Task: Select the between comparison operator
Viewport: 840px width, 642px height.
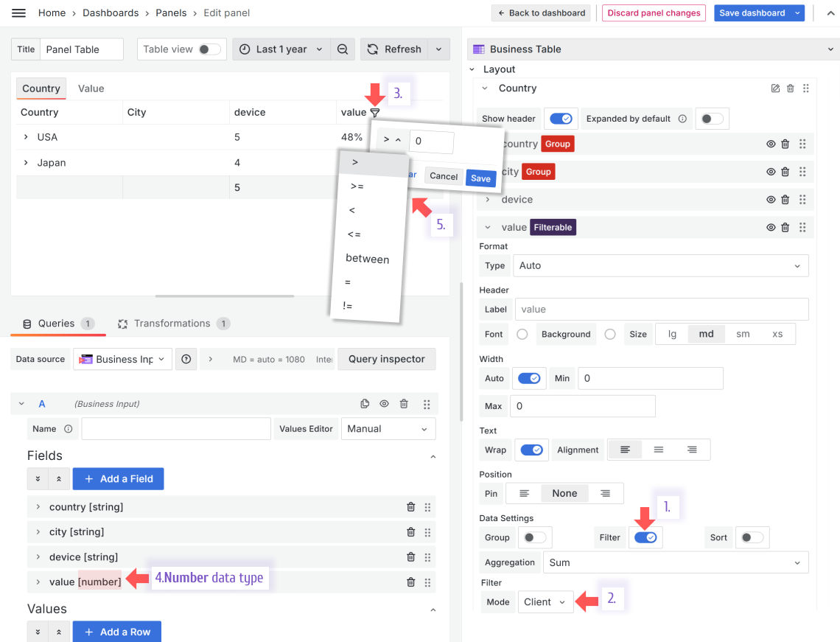Action: click(367, 259)
